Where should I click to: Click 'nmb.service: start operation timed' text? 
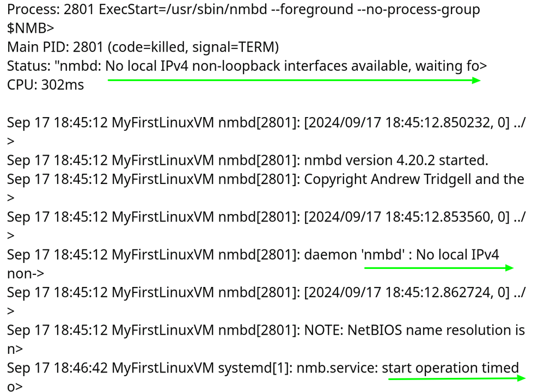coord(407,368)
